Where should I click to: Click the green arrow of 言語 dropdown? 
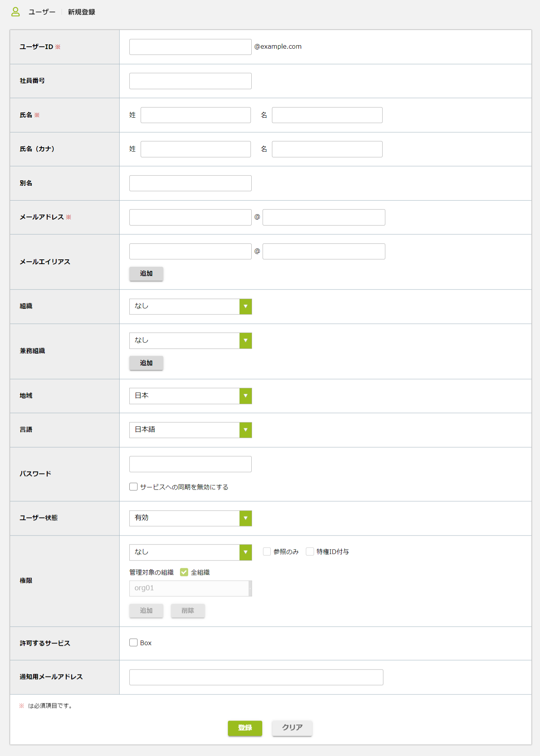pos(245,430)
